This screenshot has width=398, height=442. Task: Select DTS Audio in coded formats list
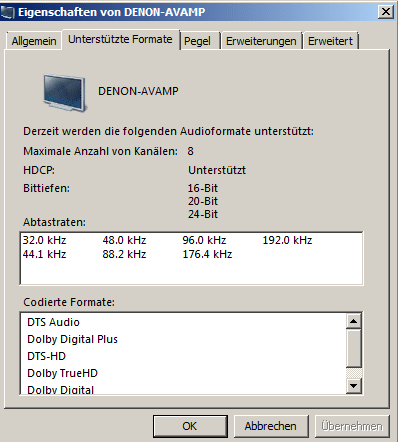[x=53, y=322]
